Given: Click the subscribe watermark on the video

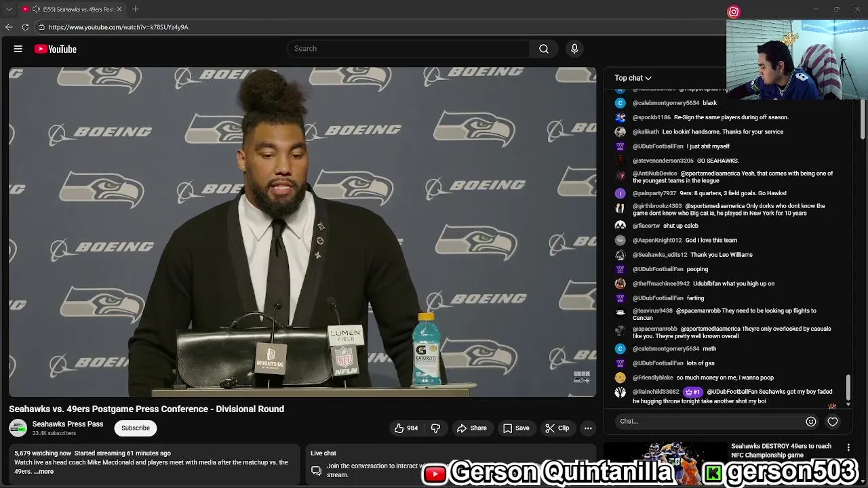Looking at the screenshot, I should (x=582, y=378).
